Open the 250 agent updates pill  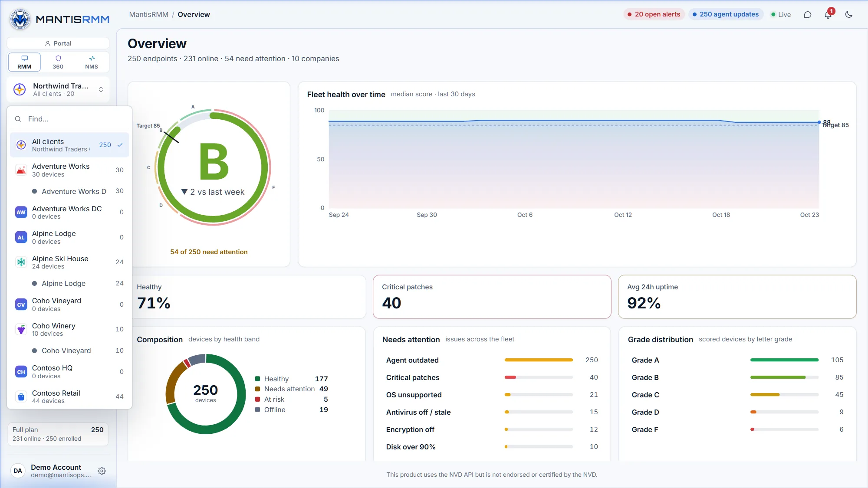[726, 14]
